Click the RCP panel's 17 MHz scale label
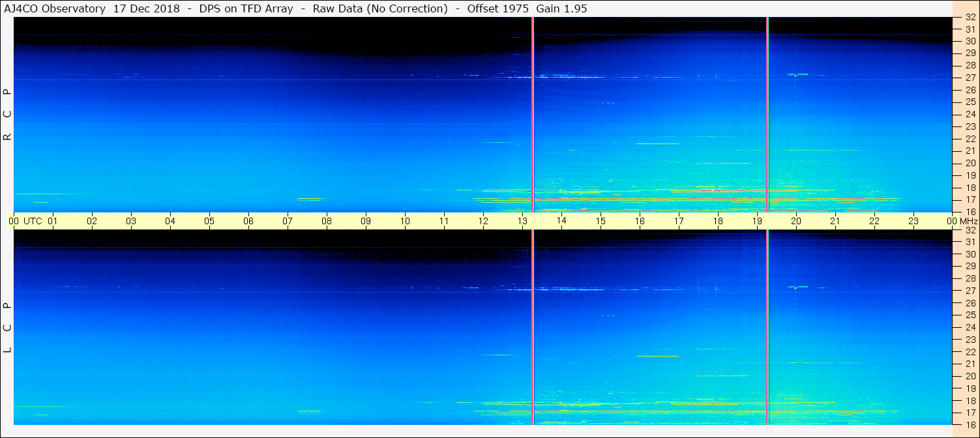 click(970, 199)
